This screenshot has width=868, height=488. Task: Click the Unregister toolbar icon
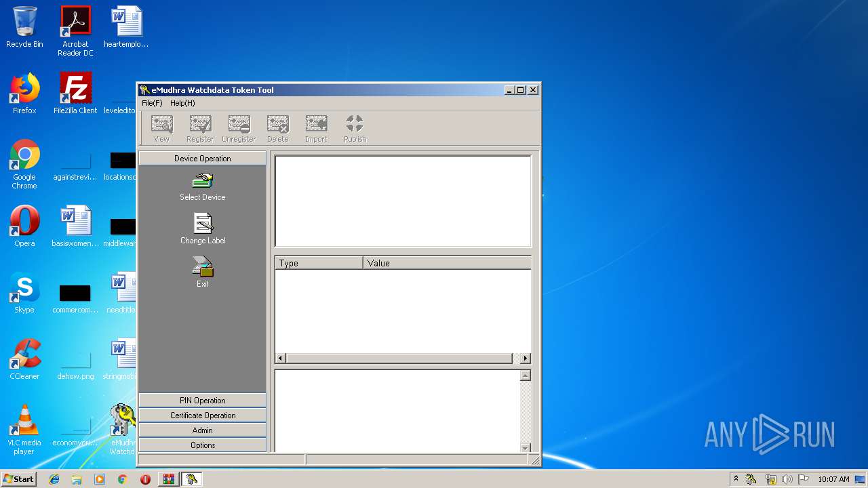tap(239, 128)
